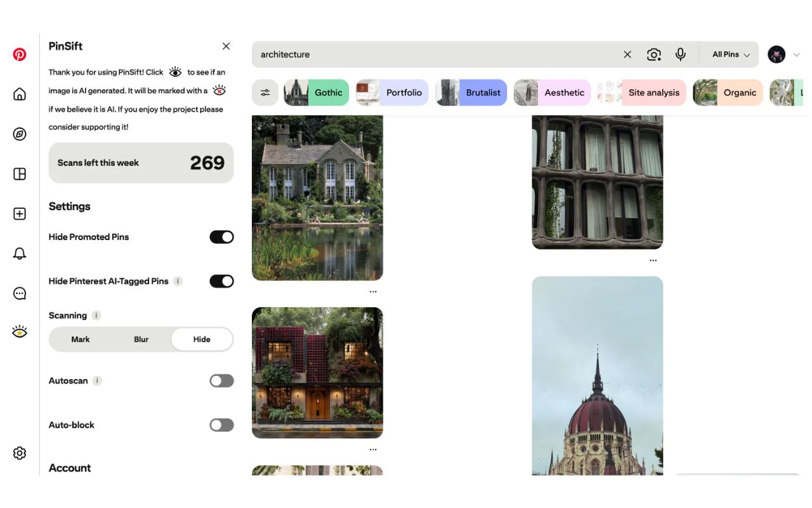Open the stone cottage by the pond pin
Screen dimensions: 812x508
pyautogui.click(x=317, y=198)
